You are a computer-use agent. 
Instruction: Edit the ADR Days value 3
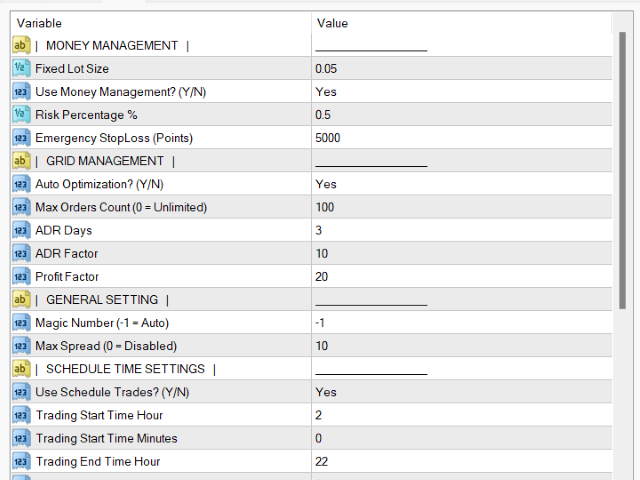462,230
